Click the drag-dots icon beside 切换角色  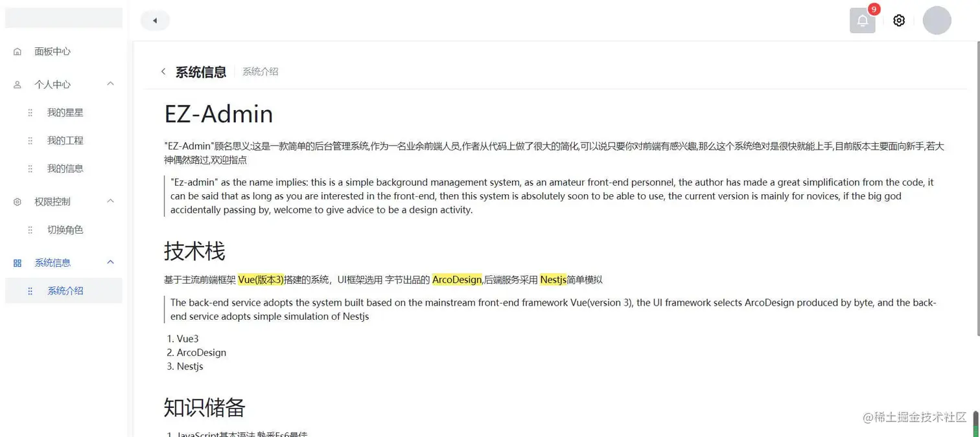[30, 230]
